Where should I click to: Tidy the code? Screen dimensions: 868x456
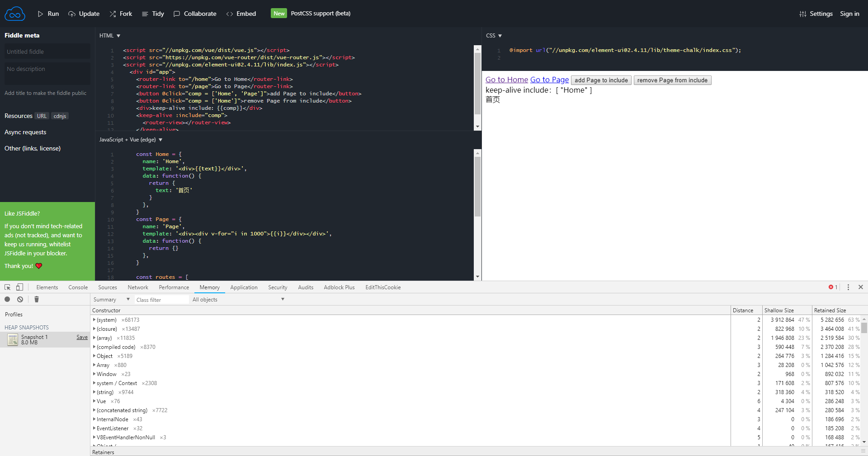tap(153, 14)
